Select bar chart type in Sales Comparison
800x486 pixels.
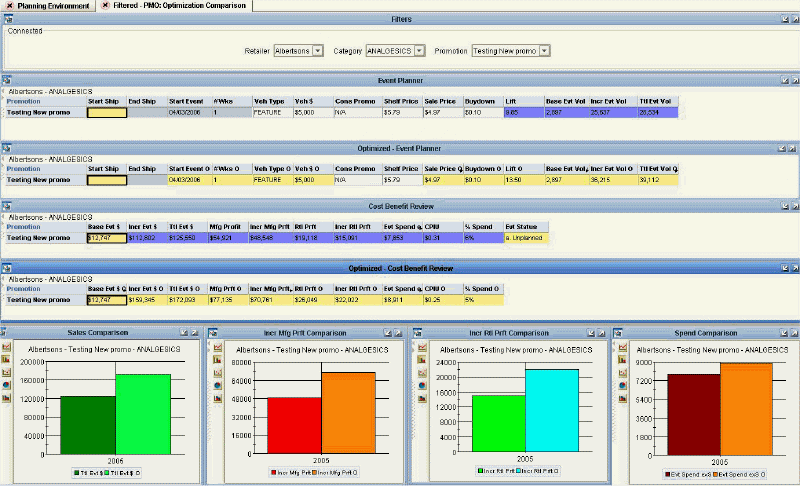click(6, 360)
